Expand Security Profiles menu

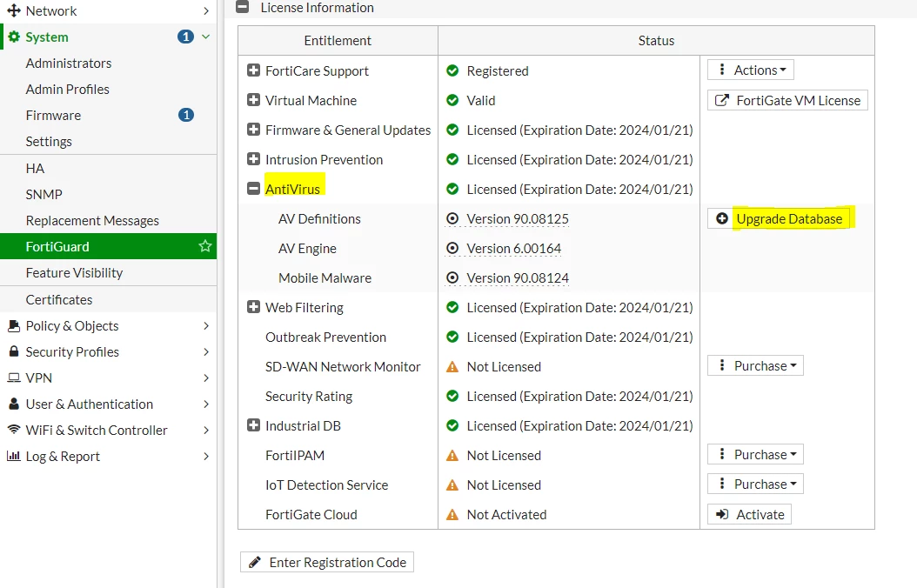[108, 352]
